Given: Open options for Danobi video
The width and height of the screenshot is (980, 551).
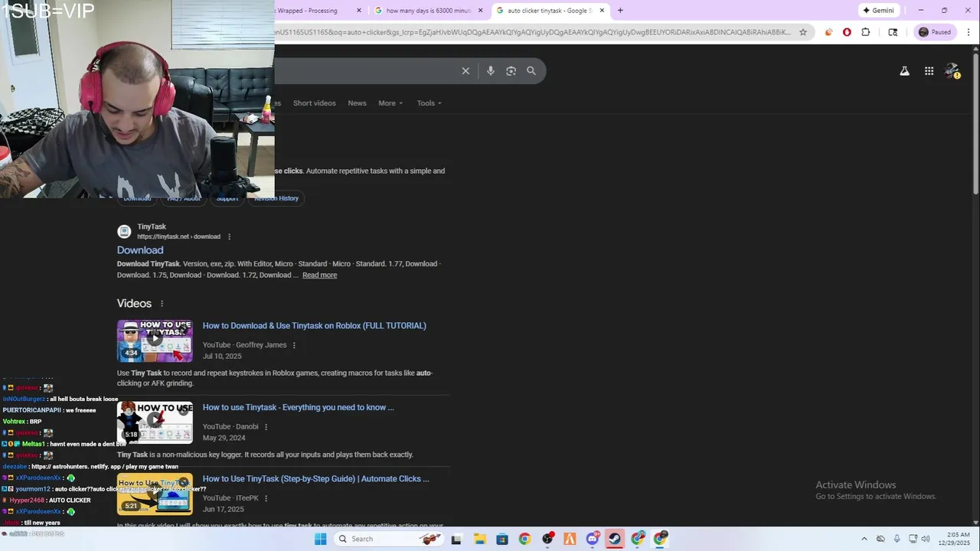Looking at the screenshot, I should (x=266, y=427).
